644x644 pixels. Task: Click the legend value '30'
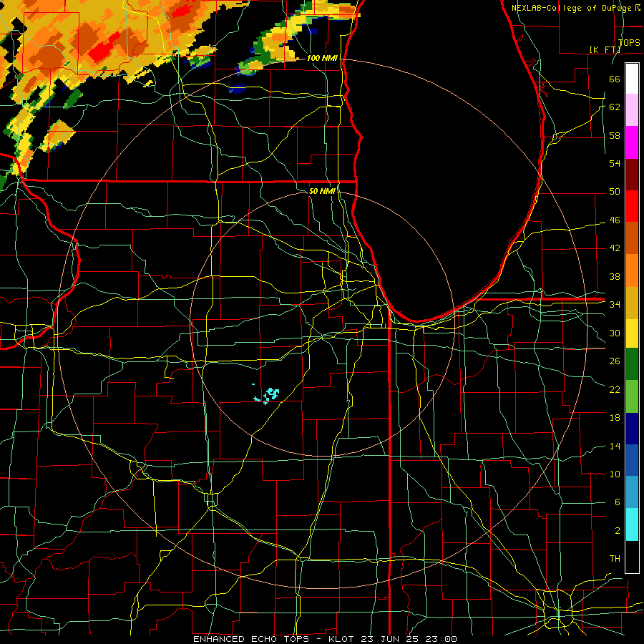click(615, 333)
